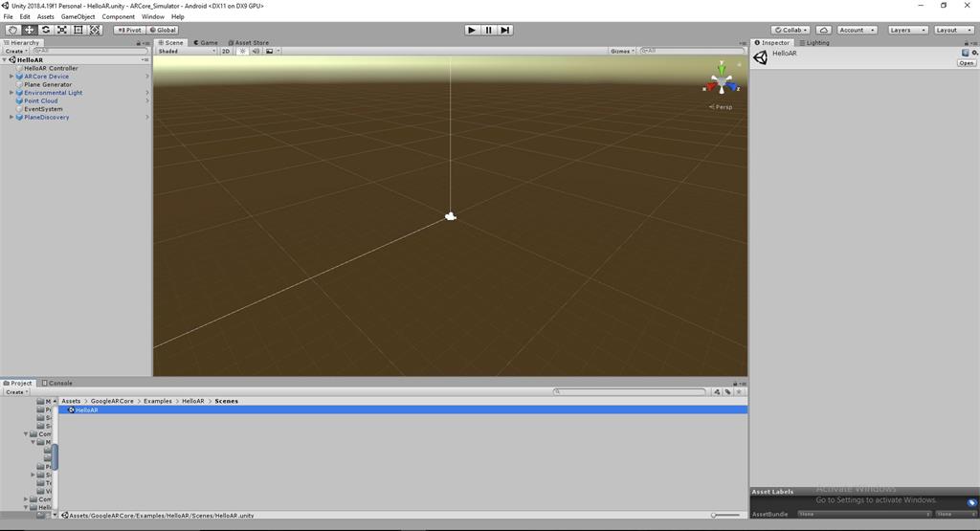The image size is (980, 531).
Task: Toggle the Project panel lock
Action: click(x=736, y=384)
